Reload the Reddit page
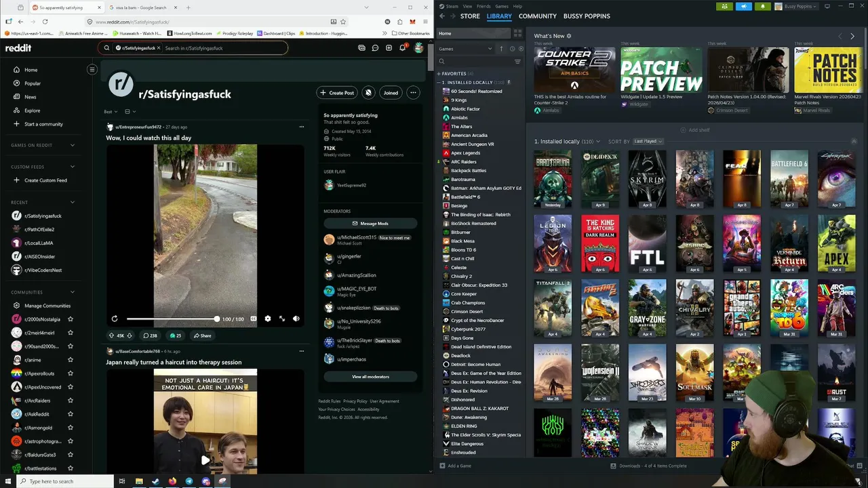The width and height of the screenshot is (868, 488). (45, 22)
